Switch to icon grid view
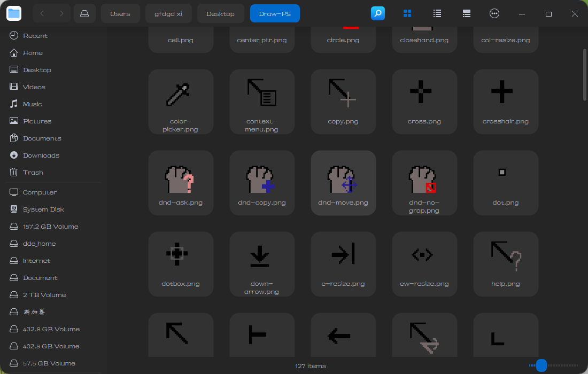This screenshot has width=588, height=374. [407, 13]
